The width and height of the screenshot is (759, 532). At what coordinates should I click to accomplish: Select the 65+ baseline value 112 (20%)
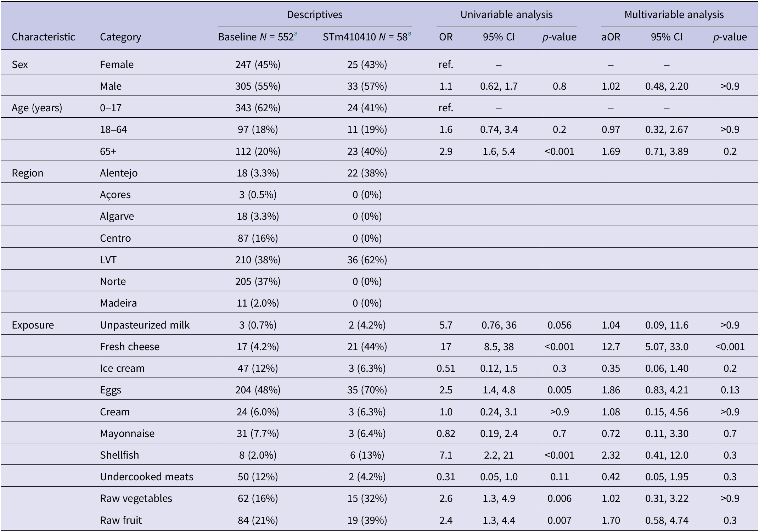[x=258, y=151]
